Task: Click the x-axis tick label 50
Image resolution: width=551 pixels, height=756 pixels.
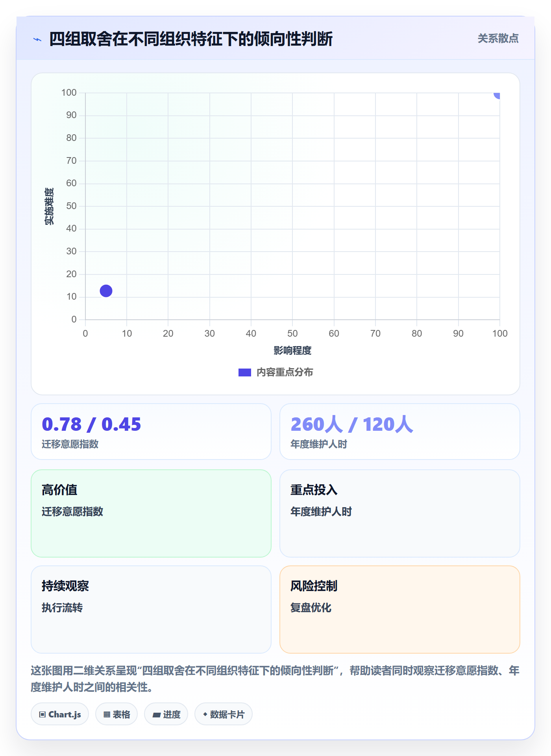Action: coord(292,334)
